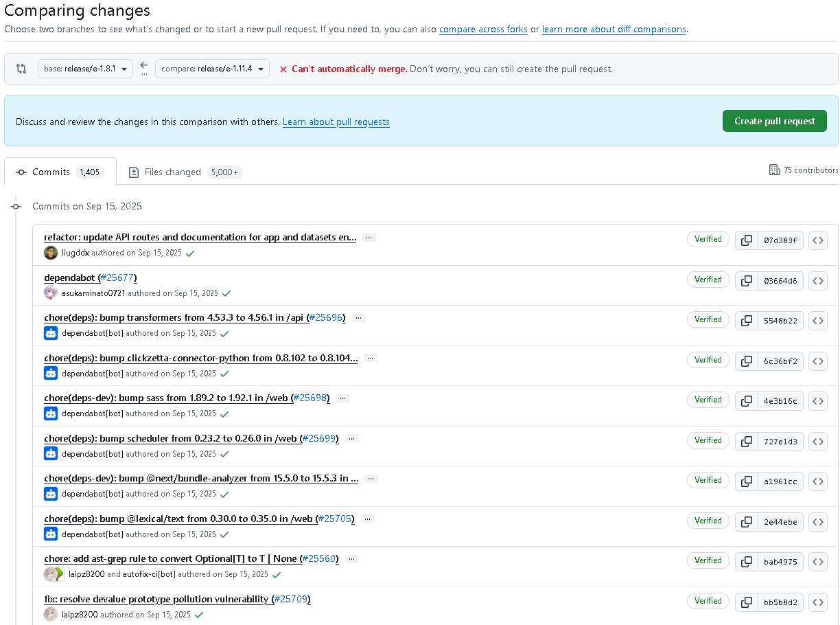Viewport: 840px width, 625px height.
Task: View the 75 contributors list
Action: (x=804, y=170)
